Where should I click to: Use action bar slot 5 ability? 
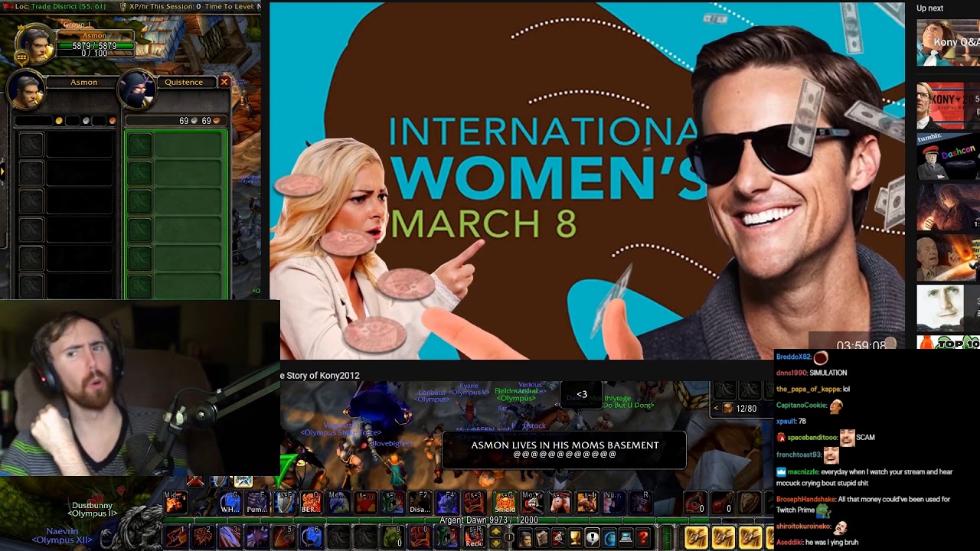(x=284, y=536)
